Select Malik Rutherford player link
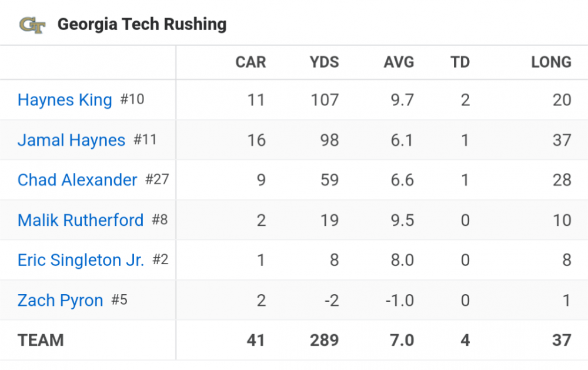This screenshot has height=370, width=588. click(x=81, y=220)
